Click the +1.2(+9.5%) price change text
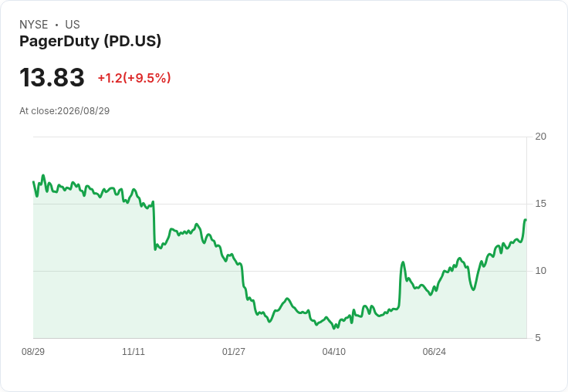Screen dimensions: 568x392 pyautogui.click(x=134, y=78)
